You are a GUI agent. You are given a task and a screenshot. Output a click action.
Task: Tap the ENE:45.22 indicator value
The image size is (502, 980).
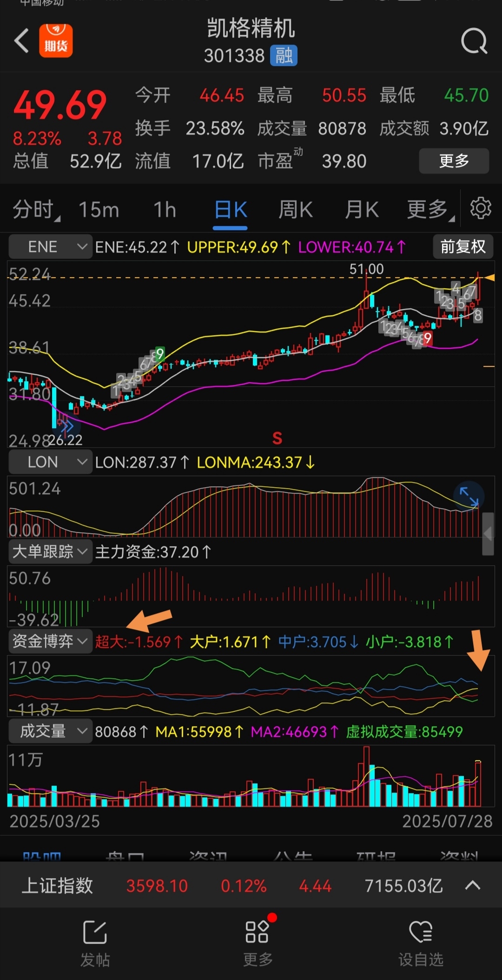coord(137,247)
